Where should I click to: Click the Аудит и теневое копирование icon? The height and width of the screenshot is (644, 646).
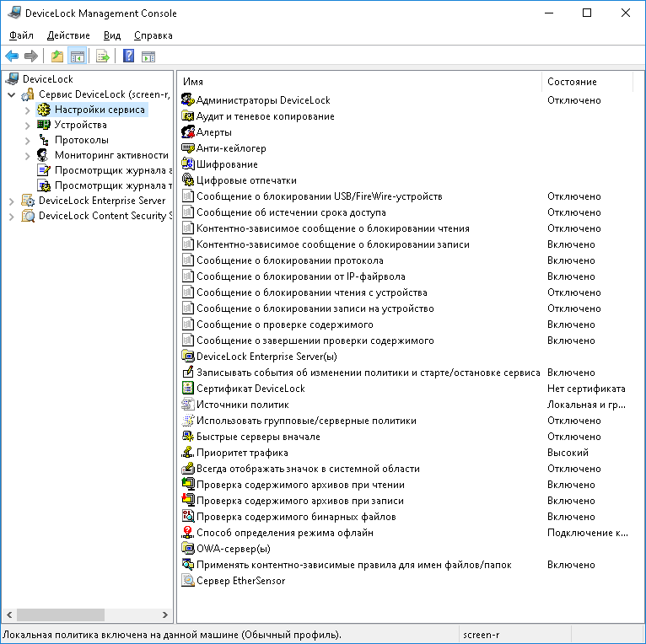[188, 115]
